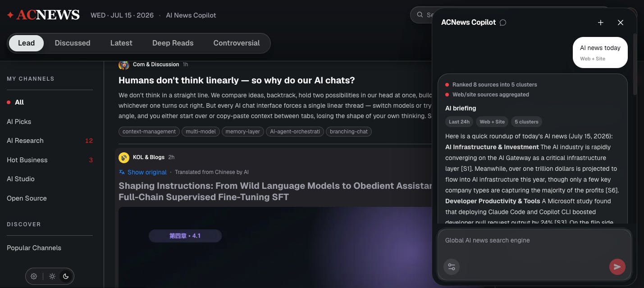
Task: Open Copilot search filter settings icon
Action: coord(452,267)
